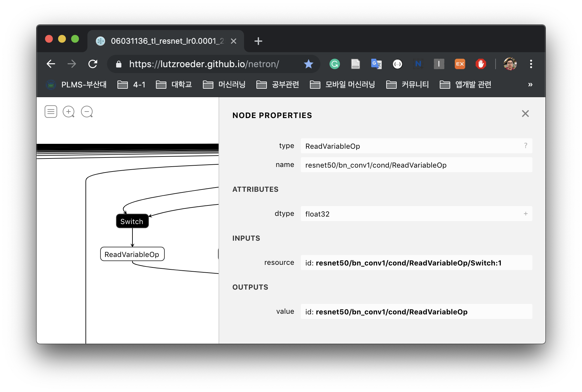Open the Google Translate extension
Screen dimensions: 582x392
pyautogui.click(x=376, y=64)
